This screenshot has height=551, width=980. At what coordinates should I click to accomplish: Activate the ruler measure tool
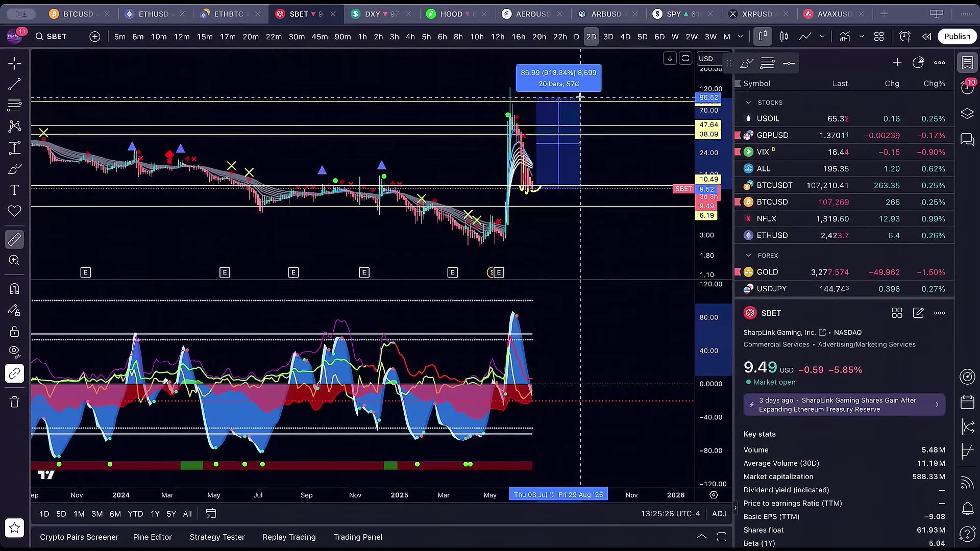14,239
